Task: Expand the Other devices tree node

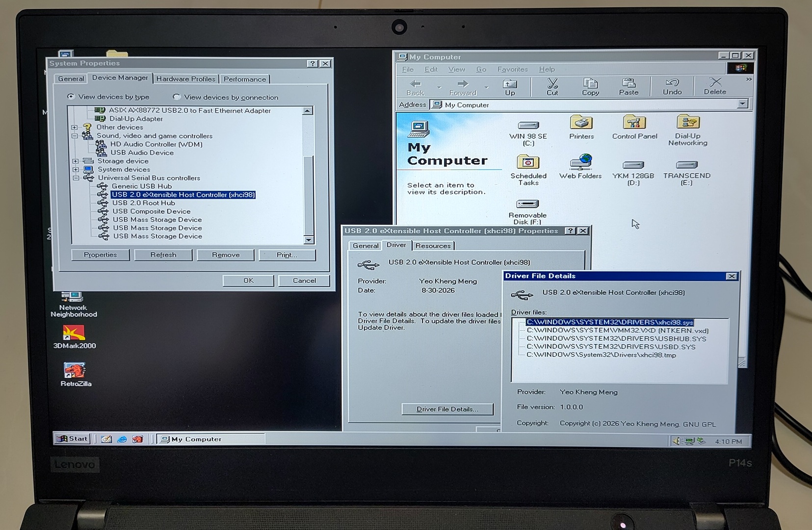Action: 75,127
